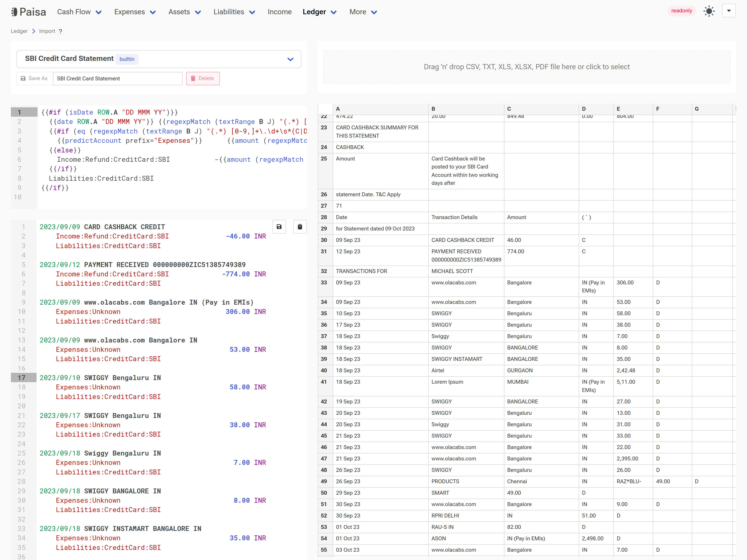Click the Save As button

34,78
